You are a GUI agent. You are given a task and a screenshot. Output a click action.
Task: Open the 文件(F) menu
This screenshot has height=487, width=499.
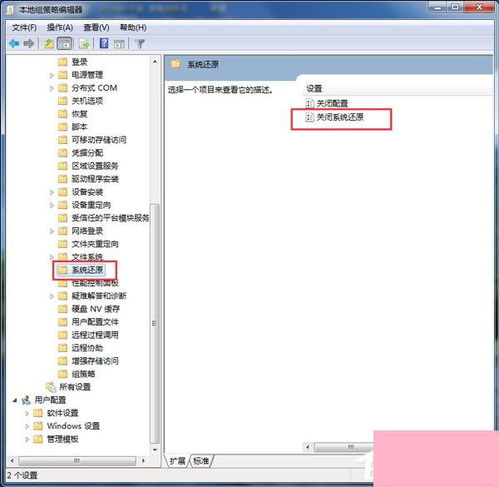pyautogui.click(x=24, y=27)
